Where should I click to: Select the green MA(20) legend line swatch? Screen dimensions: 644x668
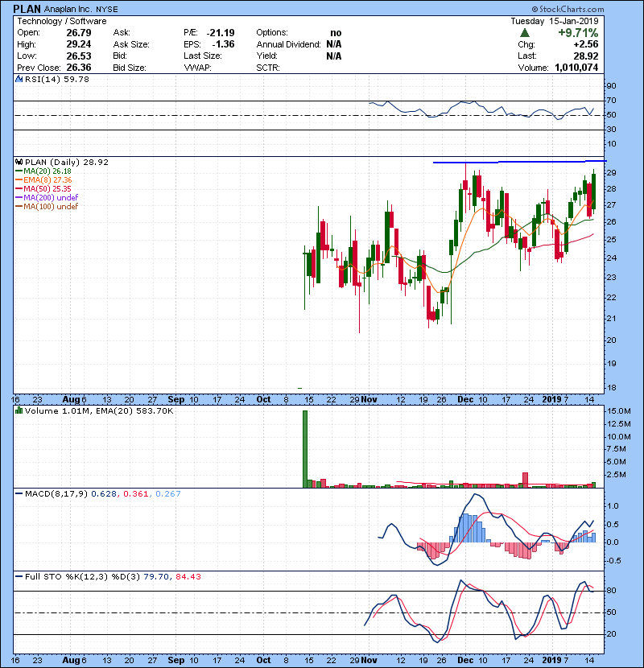[19, 171]
